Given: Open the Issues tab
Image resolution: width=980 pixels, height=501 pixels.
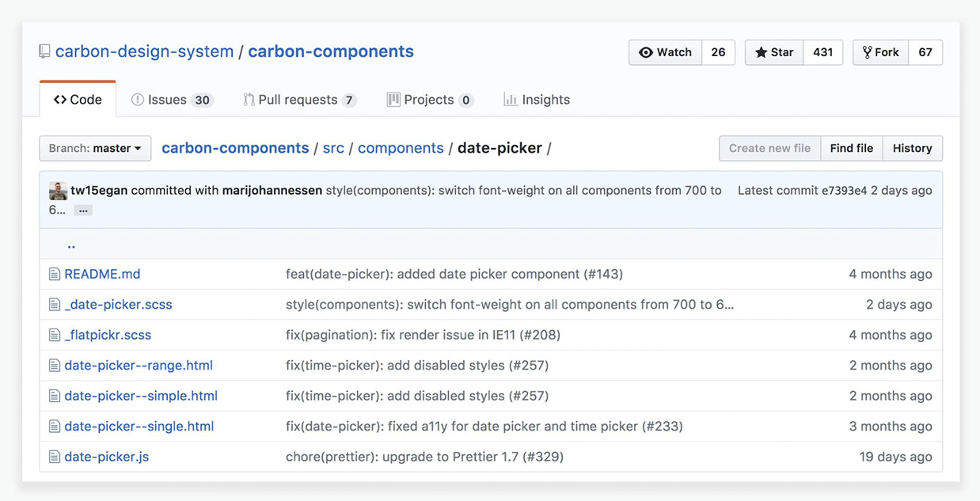Looking at the screenshot, I should [172, 100].
